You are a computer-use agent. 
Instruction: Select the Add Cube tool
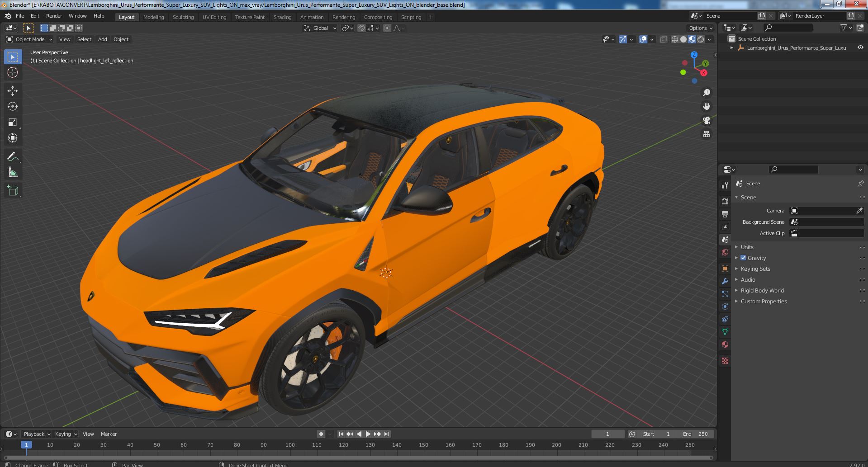(x=13, y=190)
